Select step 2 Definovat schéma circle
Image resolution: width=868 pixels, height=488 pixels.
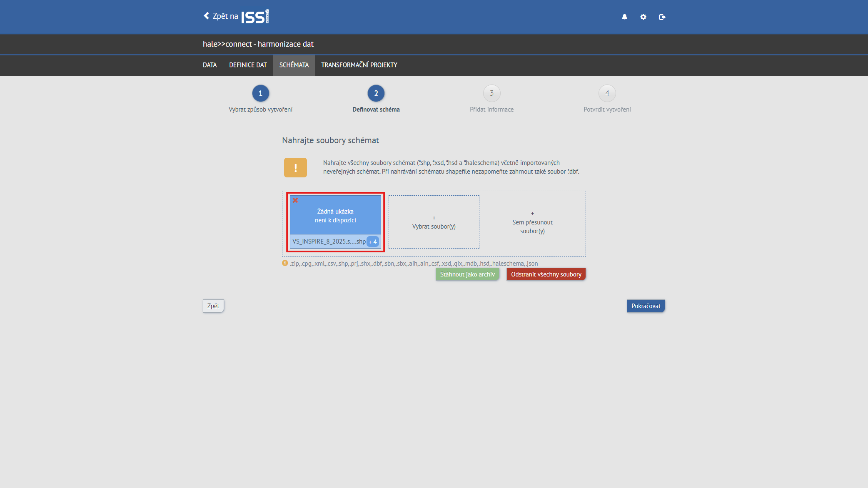click(x=376, y=93)
